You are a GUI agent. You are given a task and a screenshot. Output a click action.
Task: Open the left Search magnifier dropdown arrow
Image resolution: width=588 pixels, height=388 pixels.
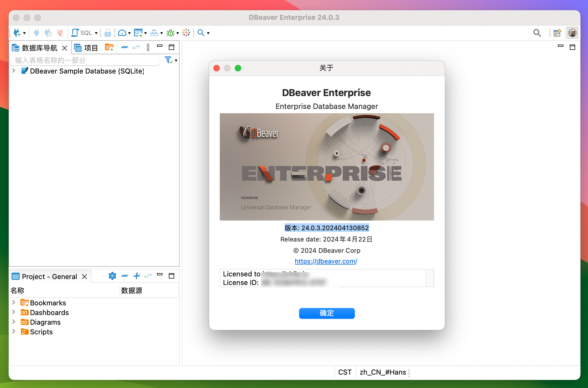pyautogui.click(x=208, y=33)
